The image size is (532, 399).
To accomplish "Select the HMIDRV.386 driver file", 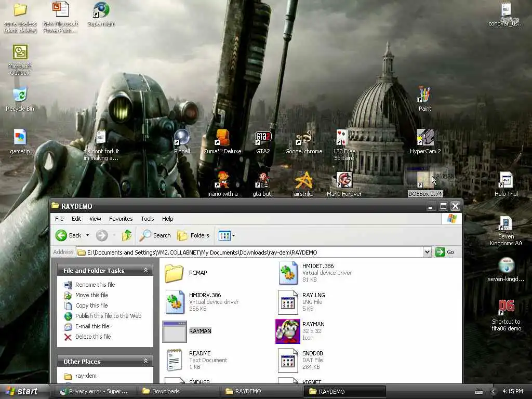I will (202, 302).
